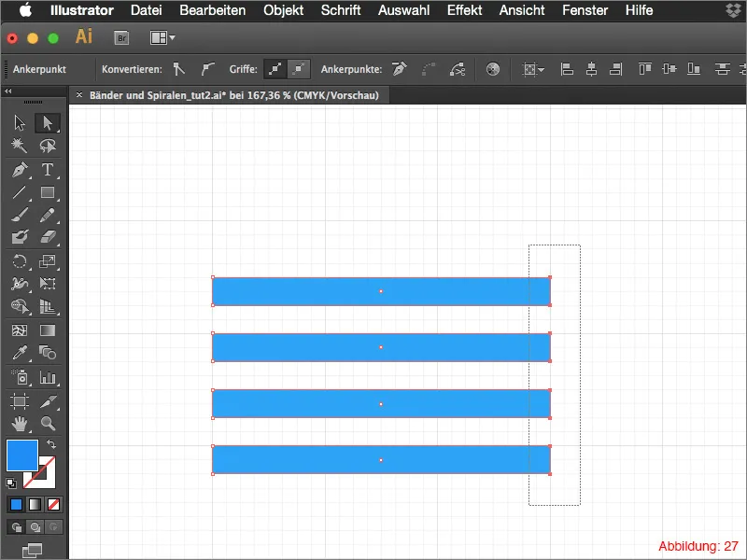
Task: Select the Direct Selection tool
Action: click(48, 123)
